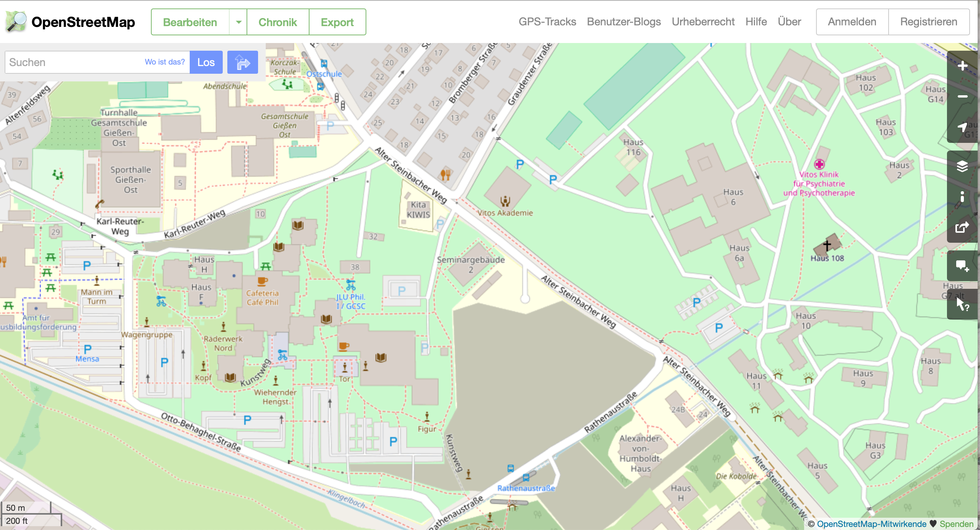Click the Ostschule bus stop icon
The height and width of the screenshot is (530, 980).
point(324,64)
